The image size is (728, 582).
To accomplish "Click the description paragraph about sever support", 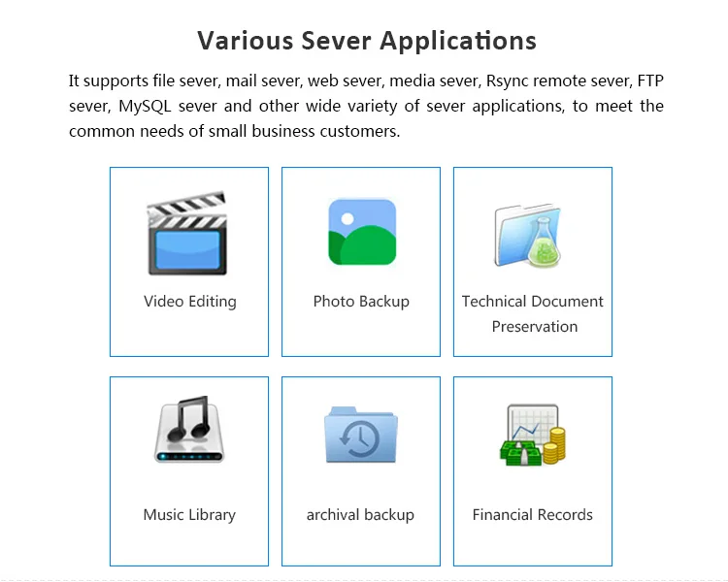I will click(366, 106).
